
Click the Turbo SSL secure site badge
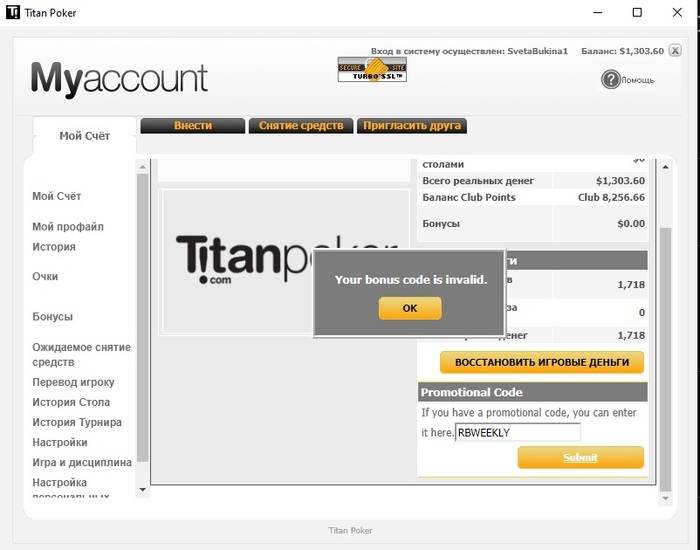click(372, 70)
